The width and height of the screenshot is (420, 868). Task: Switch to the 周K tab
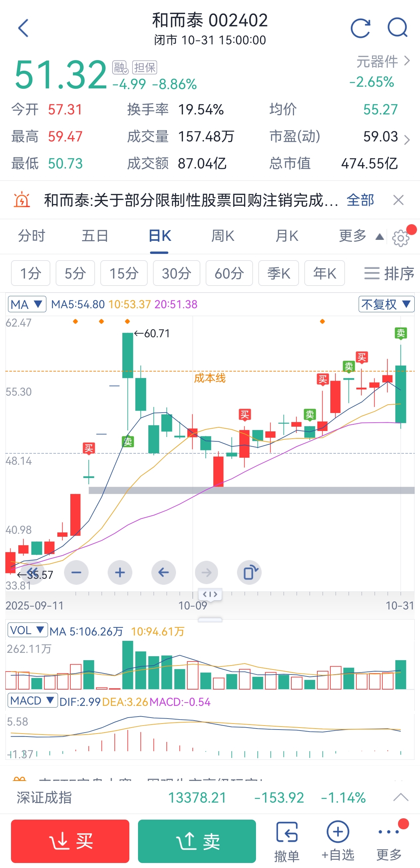pos(223,236)
